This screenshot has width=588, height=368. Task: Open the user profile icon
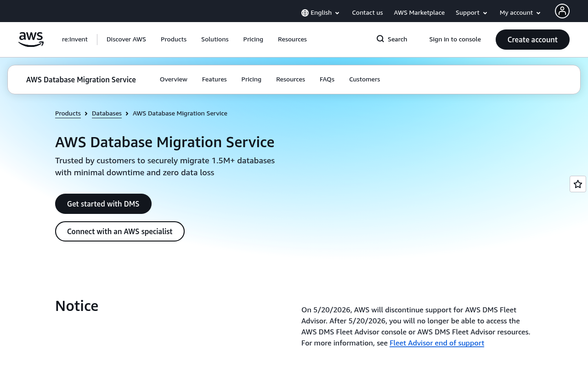562,11
